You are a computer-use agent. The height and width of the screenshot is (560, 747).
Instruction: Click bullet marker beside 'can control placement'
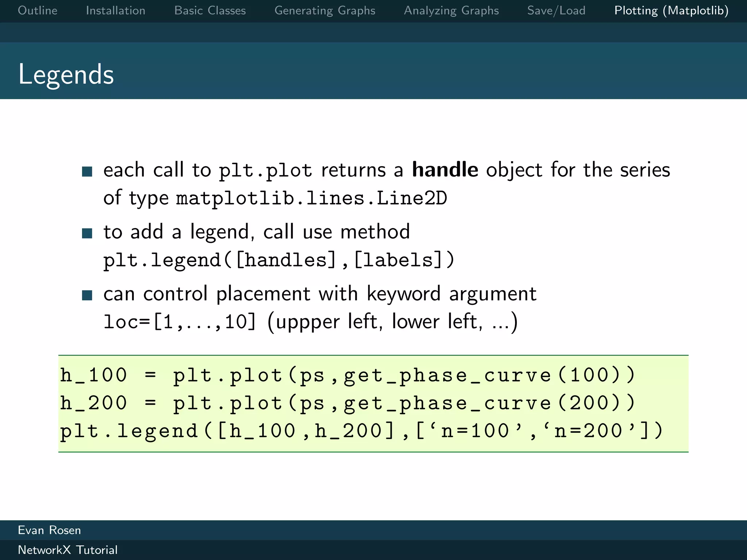pyautogui.click(x=87, y=295)
